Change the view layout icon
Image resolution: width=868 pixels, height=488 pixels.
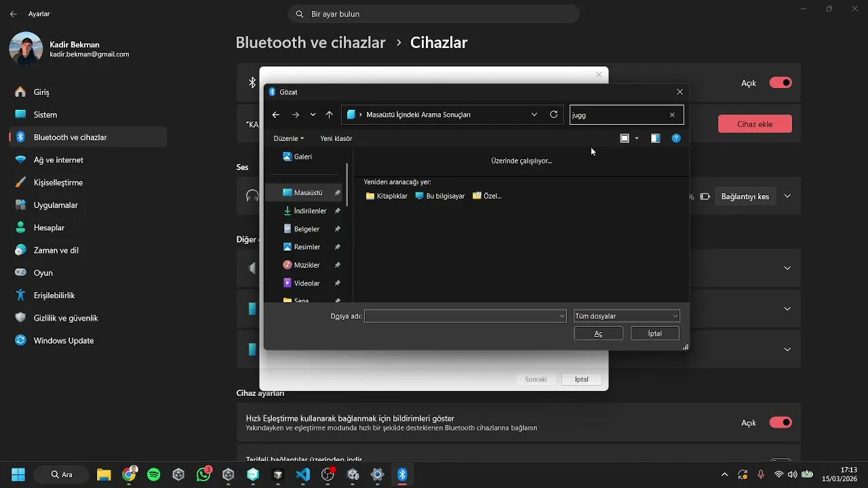click(x=625, y=138)
